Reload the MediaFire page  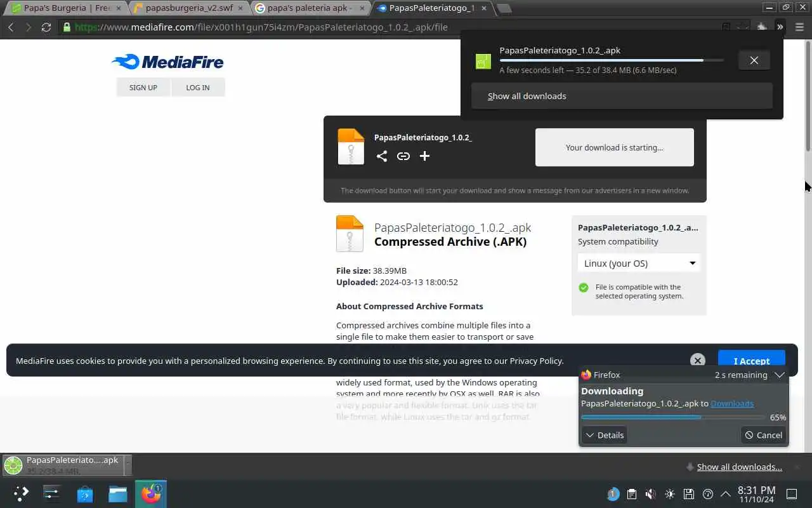pyautogui.click(x=46, y=27)
